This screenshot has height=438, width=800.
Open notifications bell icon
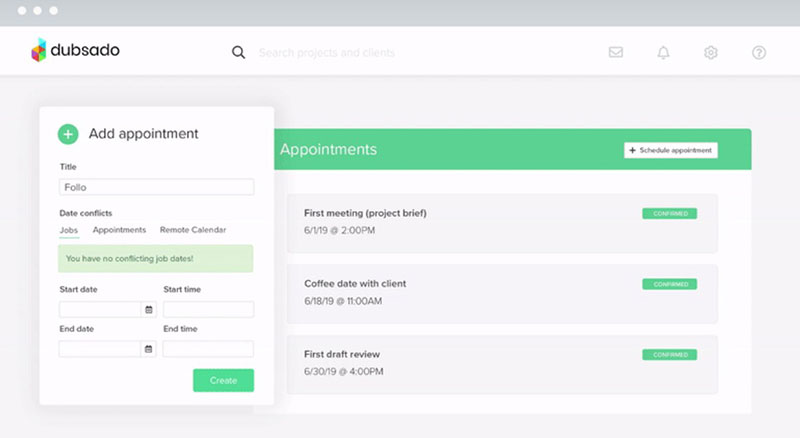pyautogui.click(x=663, y=52)
